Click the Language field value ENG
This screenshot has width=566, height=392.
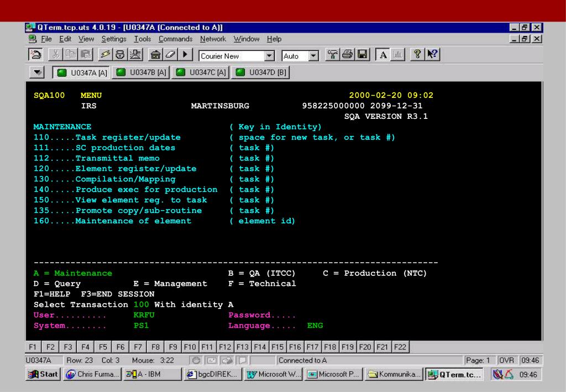pyautogui.click(x=315, y=326)
